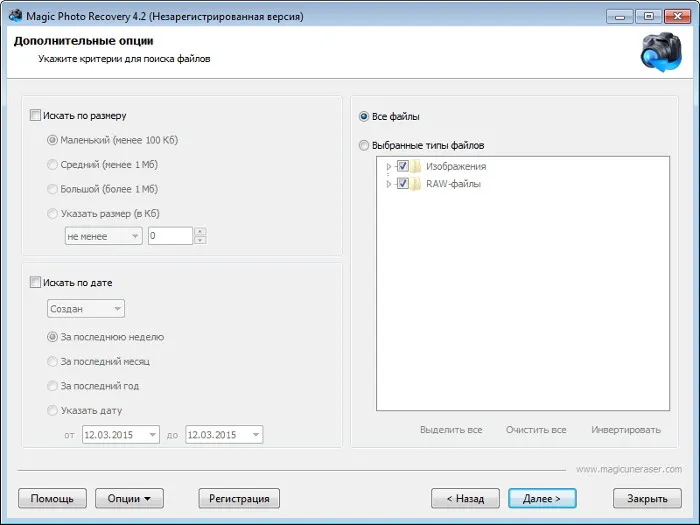Go back with the Назад button
700x525 pixels.
pos(465,499)
